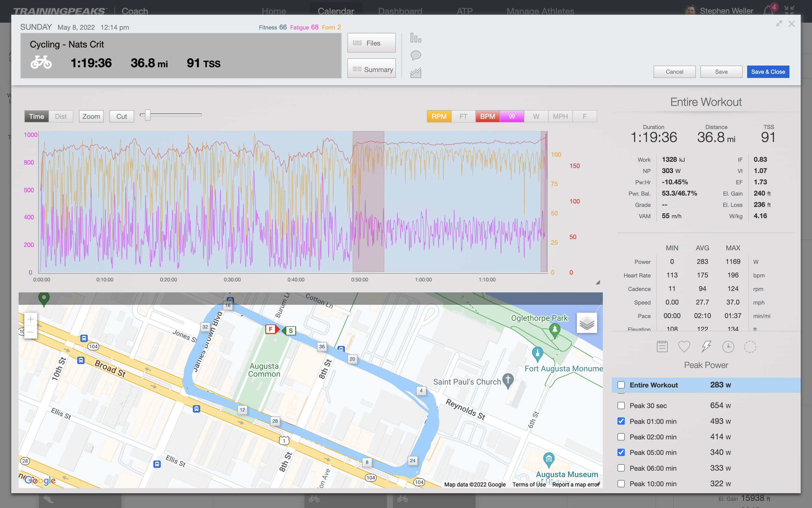Toggle the BPM heart rate channel

488,116
